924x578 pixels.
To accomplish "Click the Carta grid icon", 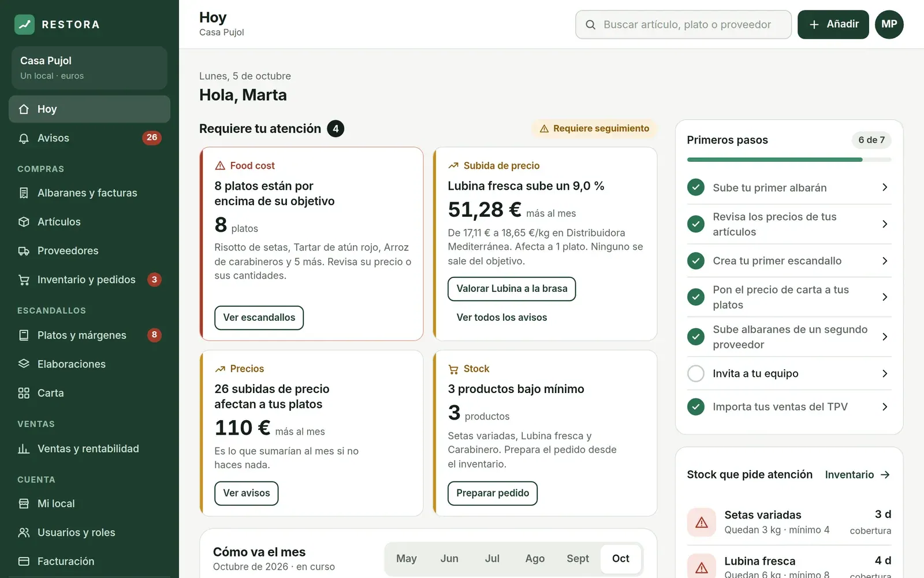I will [x=24, y=393].
